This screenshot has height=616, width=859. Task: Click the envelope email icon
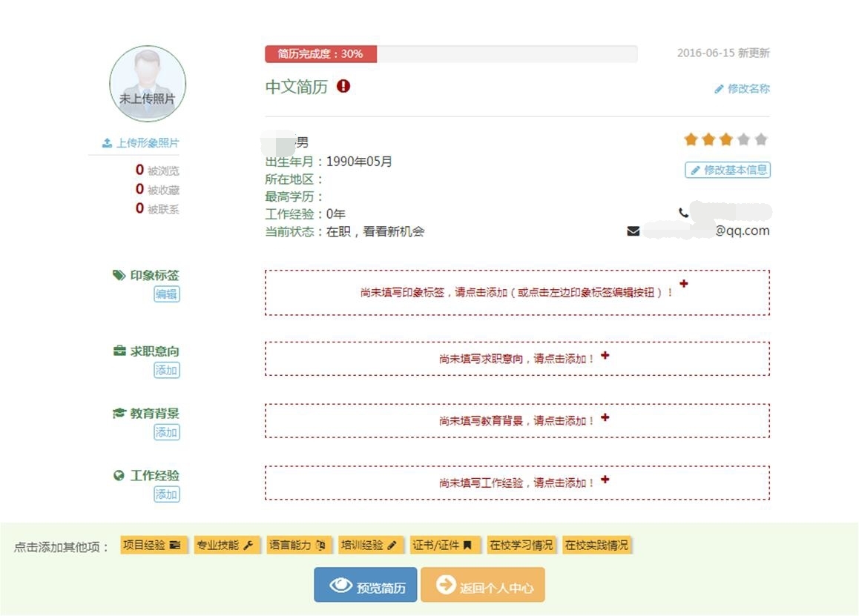tap(633, 231)
